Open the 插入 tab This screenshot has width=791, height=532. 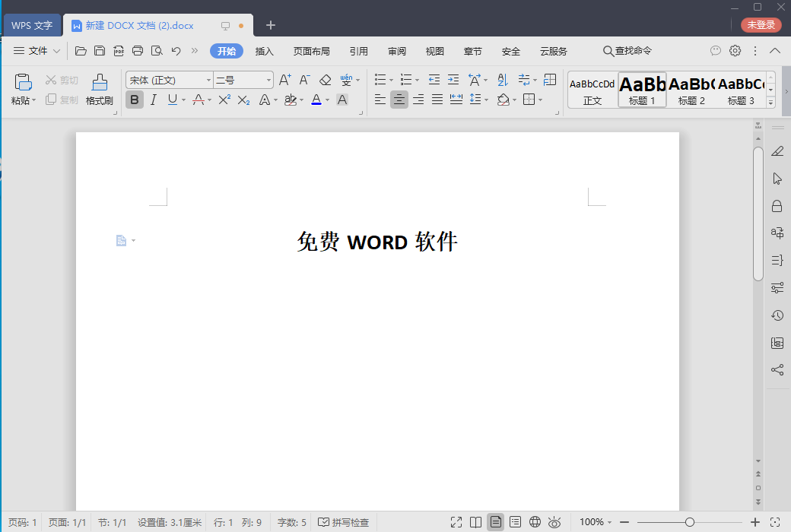265,51
